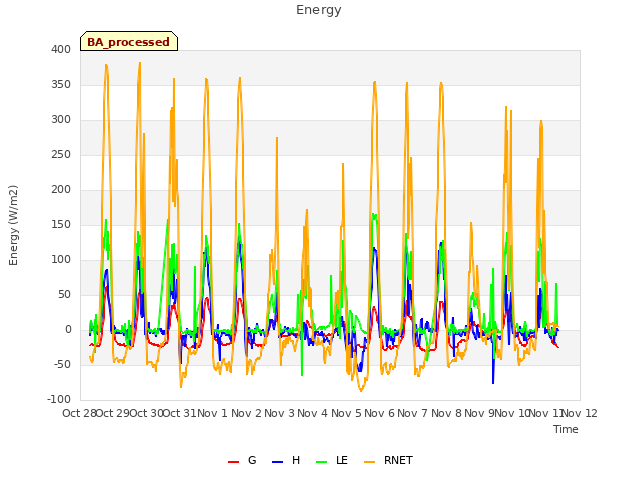This screenshot has width=640, height=480.
Task: Click the Nov 3 x-axis date label
Action: click(280, 413)
